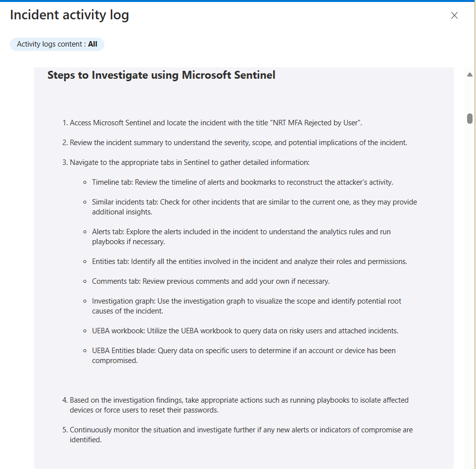Click the vertical scrollbar thumb
The height and width of the screenshot is (469, 476).
point(470,119)
